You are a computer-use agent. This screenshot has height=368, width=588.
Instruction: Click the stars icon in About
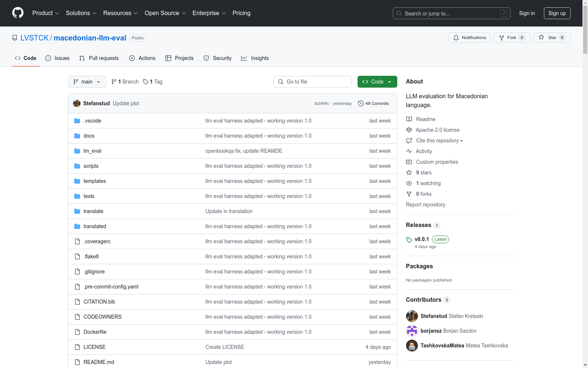click(409, 173)
